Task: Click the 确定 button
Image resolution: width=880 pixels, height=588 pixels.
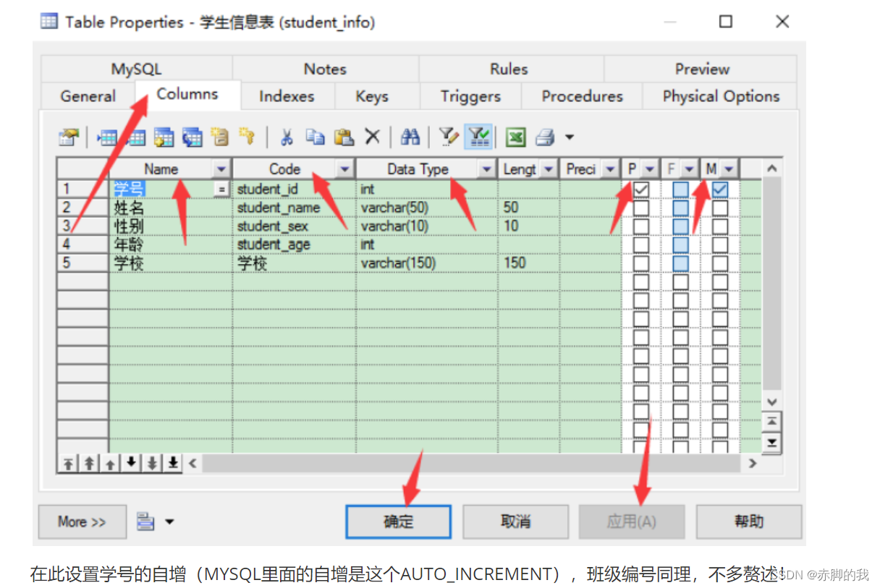Action: (399, 521)
